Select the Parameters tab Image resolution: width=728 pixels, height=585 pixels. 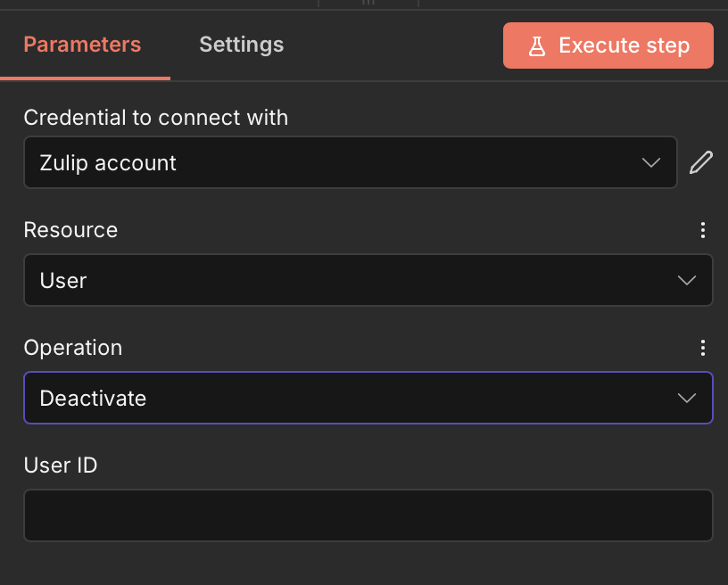coord(82,45)
